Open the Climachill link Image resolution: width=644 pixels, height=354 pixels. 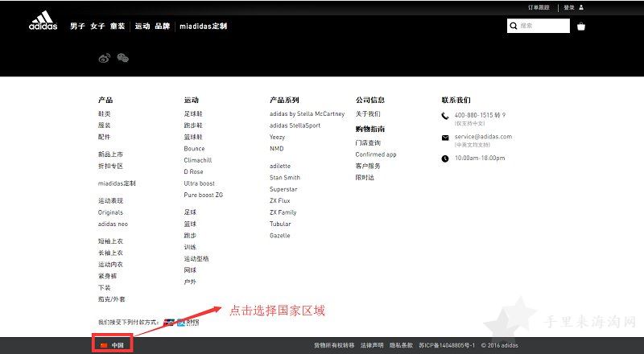pos(198,160)
